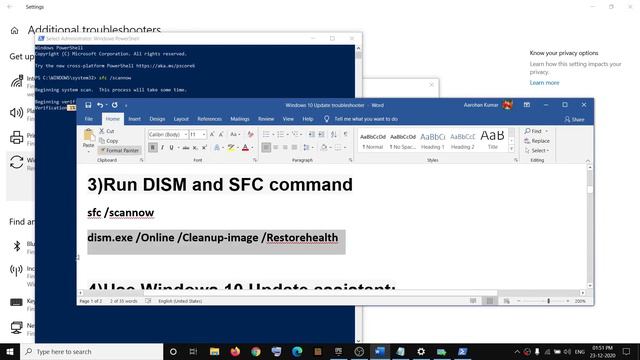Viewport: 640px width, 360px height.
Task: Apply superscript formatting
Action: 204,147
